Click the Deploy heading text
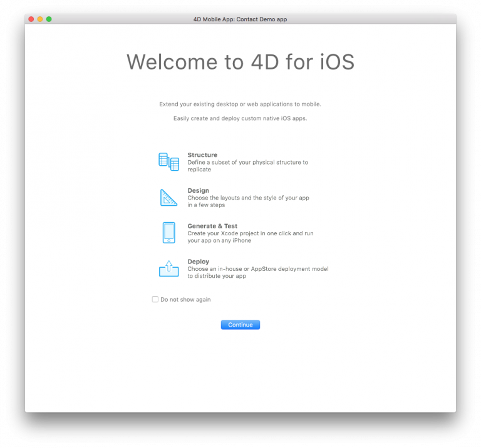The height and width of the screenshot is (448, 481). 198,262
